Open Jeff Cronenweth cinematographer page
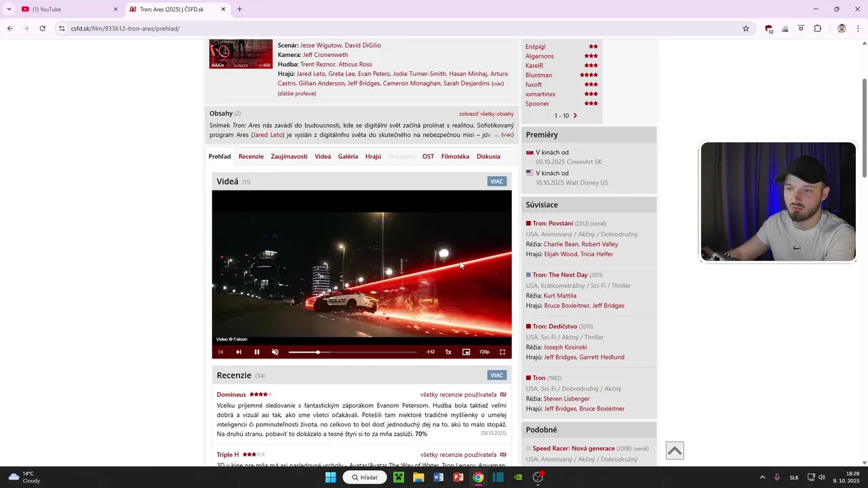 pyautogui.click(x=325, y=55)
